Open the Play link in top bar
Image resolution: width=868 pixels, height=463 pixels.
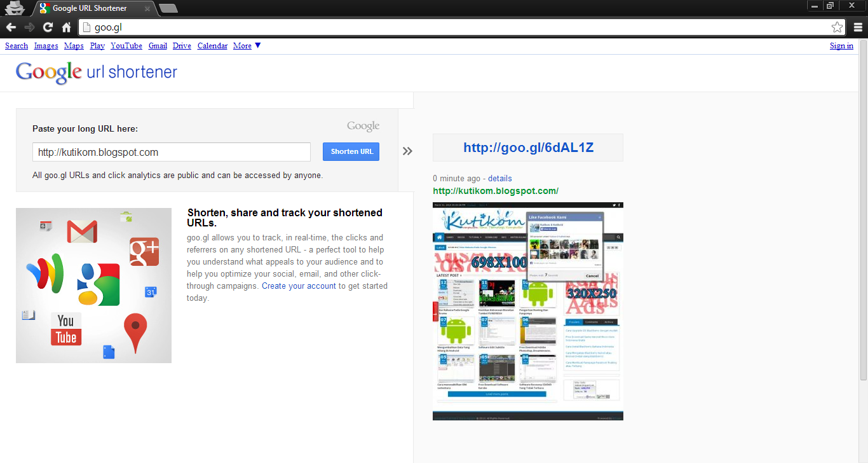[97, 46]
